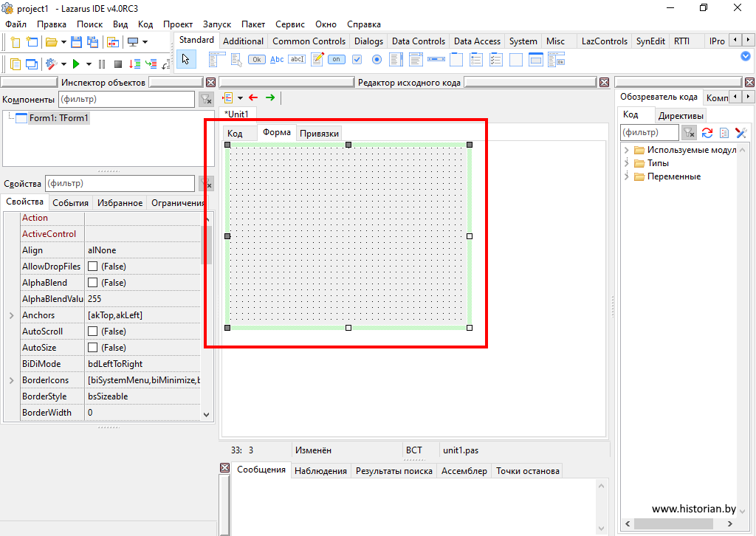Expand the Anchors property row
The width and height of the screenshot is (756, 536).
click(11, 315)
